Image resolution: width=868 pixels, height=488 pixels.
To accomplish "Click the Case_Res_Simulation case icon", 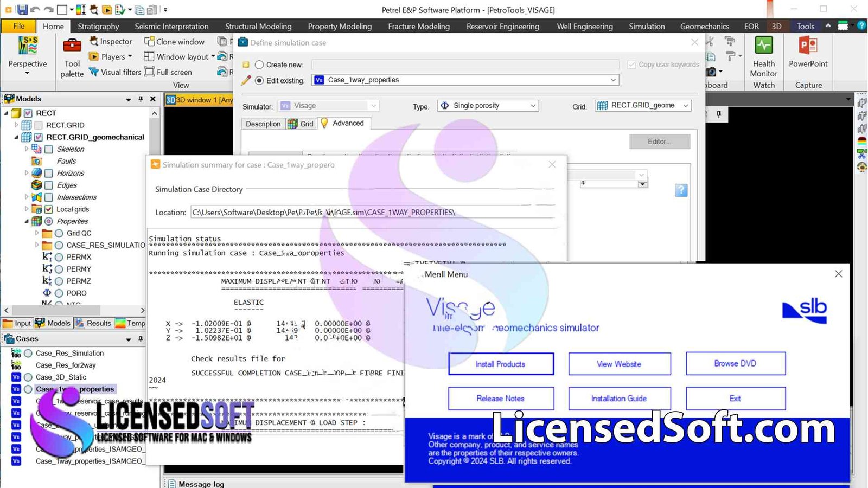I will [x=16, y=353].
